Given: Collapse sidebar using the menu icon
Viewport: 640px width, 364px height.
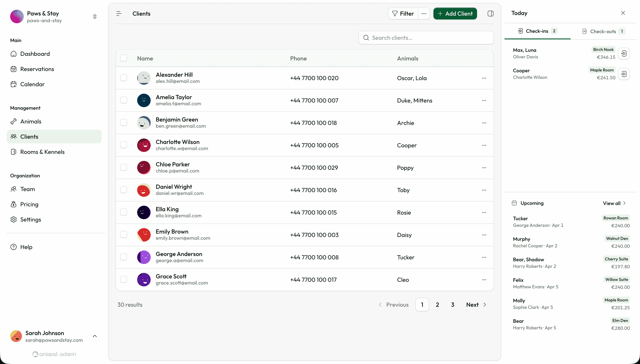Looking at the screenshot, I should (119, 14).
